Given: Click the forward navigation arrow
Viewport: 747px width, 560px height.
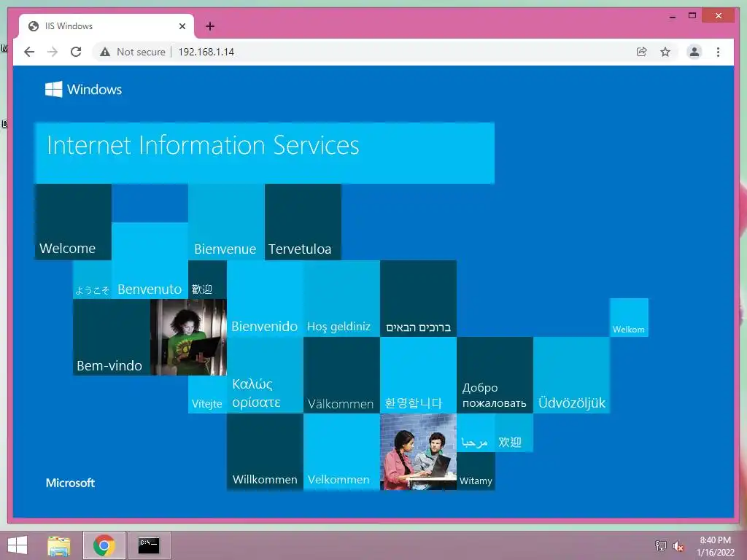Looking at the screenshot, I should 53,52.
